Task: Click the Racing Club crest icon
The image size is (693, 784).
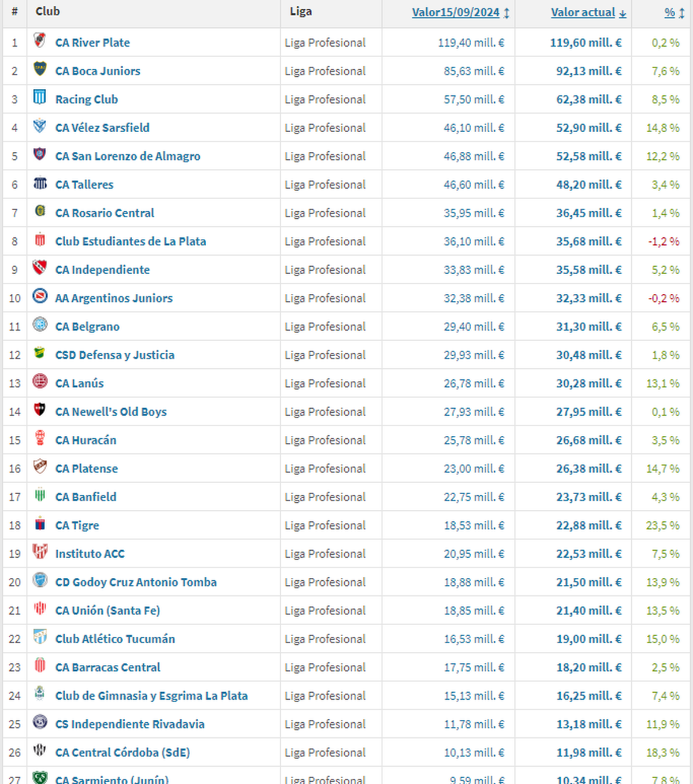Action: pyautogui.click(x=40, y=97)
